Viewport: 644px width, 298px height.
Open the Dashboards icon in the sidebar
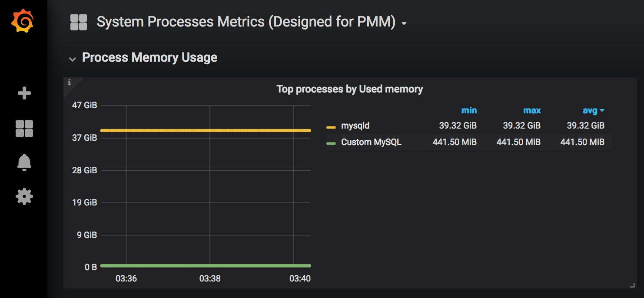click(x=24, y=127)
